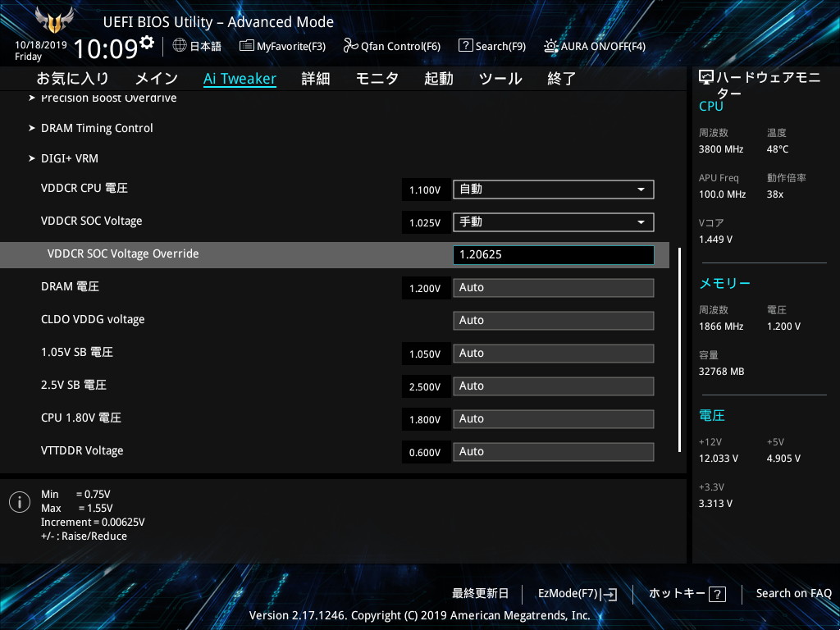Screen dimensions: 840x630
Task: Switch to モニタ tab
Action: pos(377,79)
